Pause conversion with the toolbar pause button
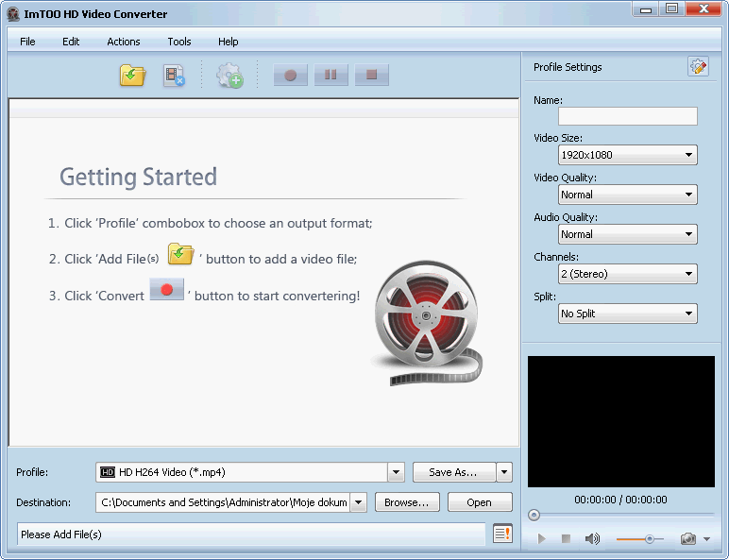Screen dimensions: 729x560 331,75
